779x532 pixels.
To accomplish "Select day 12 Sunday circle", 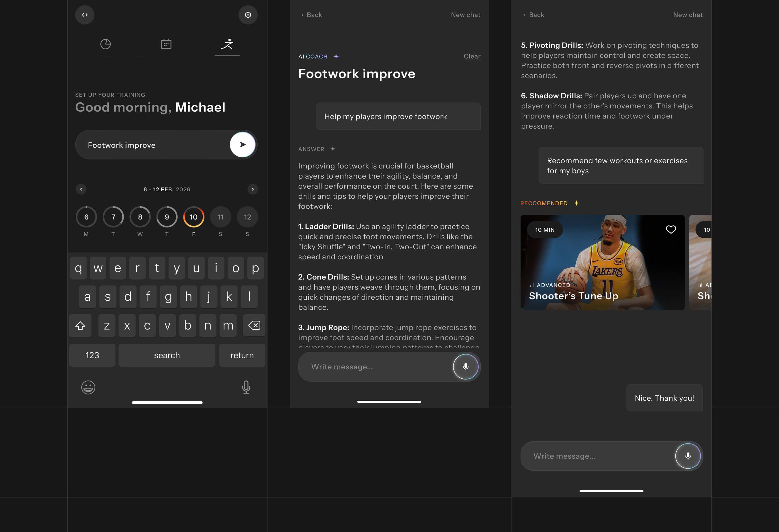I will [x=247, y=217].
